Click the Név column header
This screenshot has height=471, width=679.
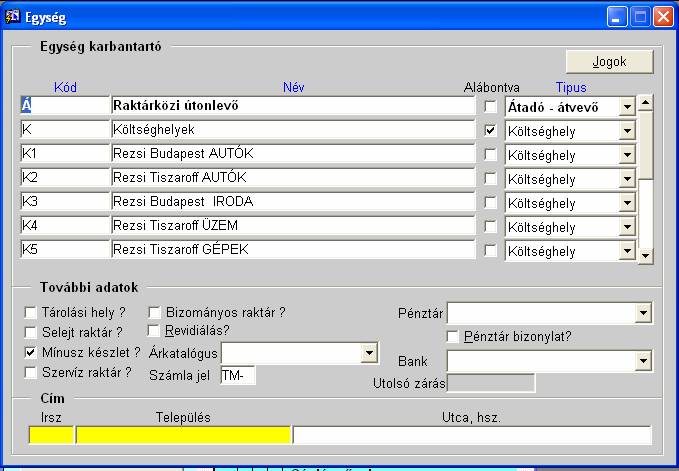(294, 87)
